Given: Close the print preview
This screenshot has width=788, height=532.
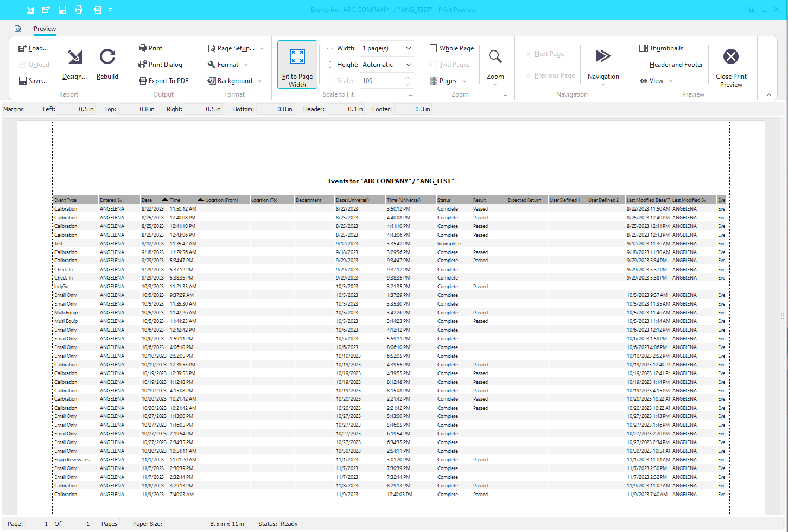Looking at the screenshot, I should point(731,57).
